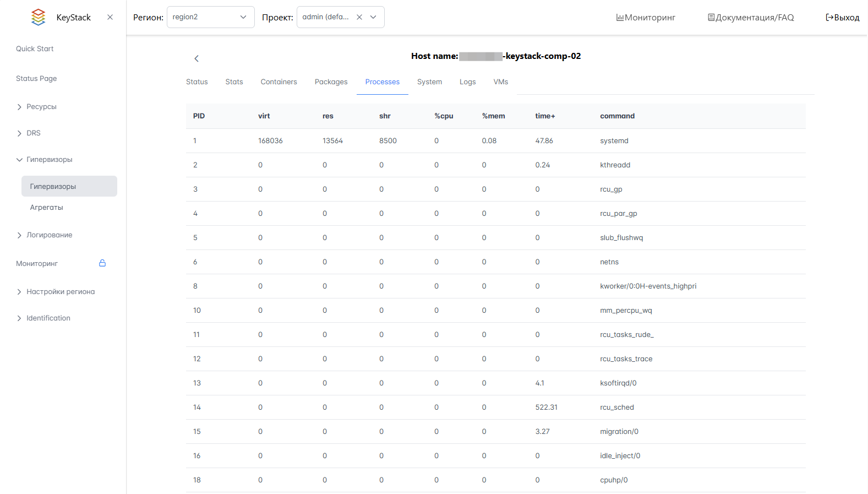This screenshot has width=868, height=494.
Task: Click the lock icon next to Мониторинг
Action: click(x=102, y=263)
